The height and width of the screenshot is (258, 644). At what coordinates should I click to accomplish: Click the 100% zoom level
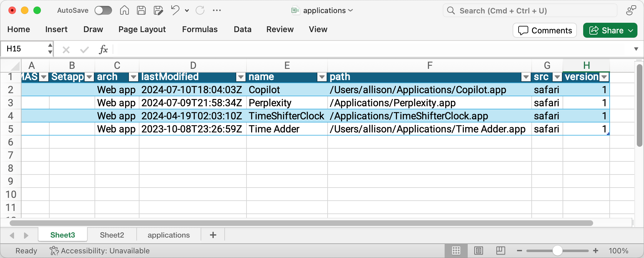click(618, 251)
